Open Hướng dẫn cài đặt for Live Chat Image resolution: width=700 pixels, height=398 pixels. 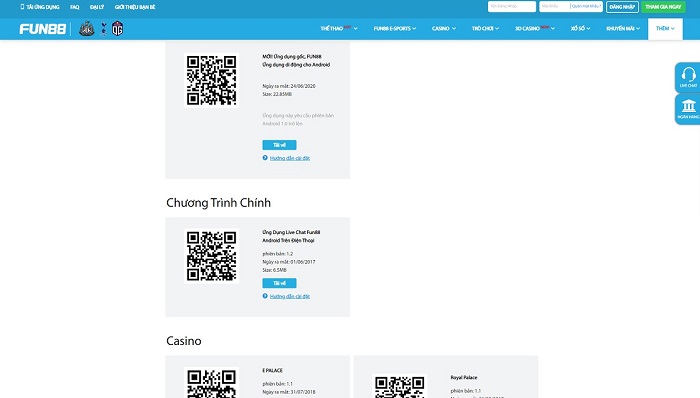[x=290, y=296]
